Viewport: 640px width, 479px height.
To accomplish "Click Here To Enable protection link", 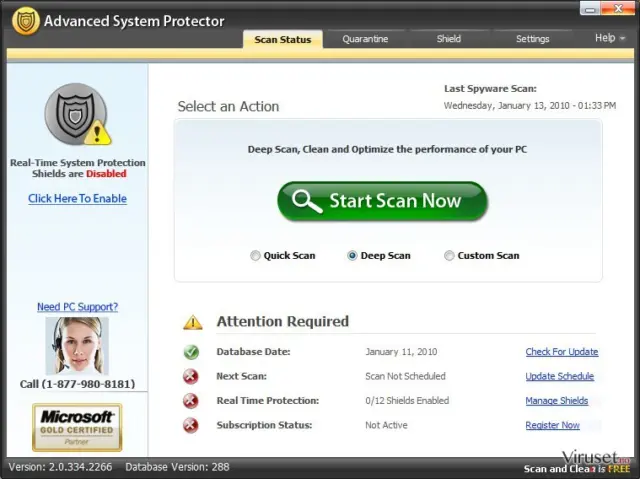I will point(78,199).
